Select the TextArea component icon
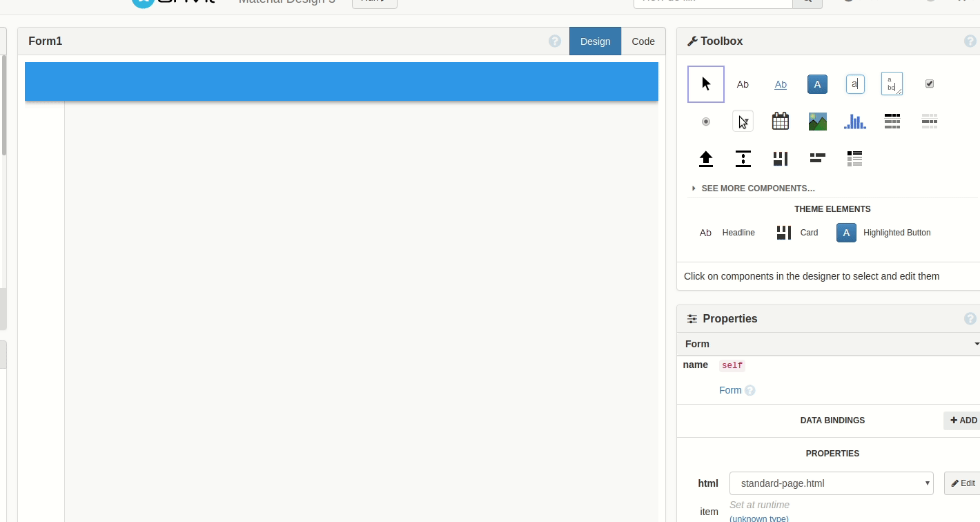The width and height of the screenshot is (980, 522). tap(892, 84)
